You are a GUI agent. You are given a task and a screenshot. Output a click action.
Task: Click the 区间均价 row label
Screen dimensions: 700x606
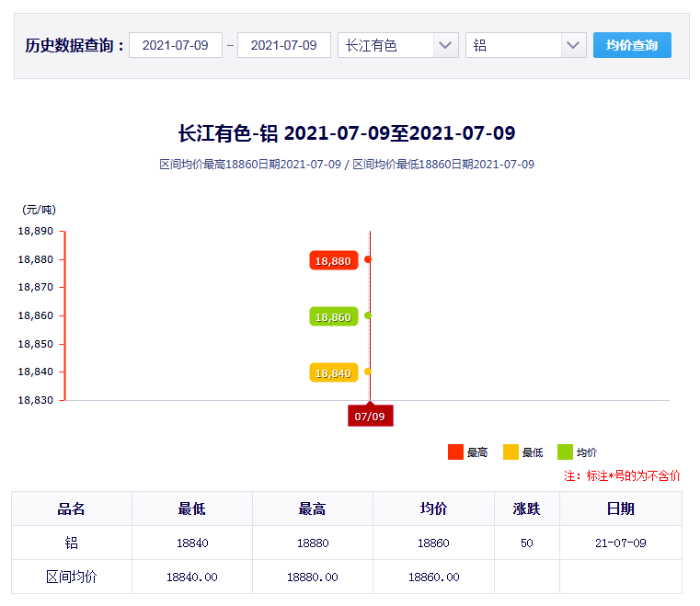[x=72, y=577]
